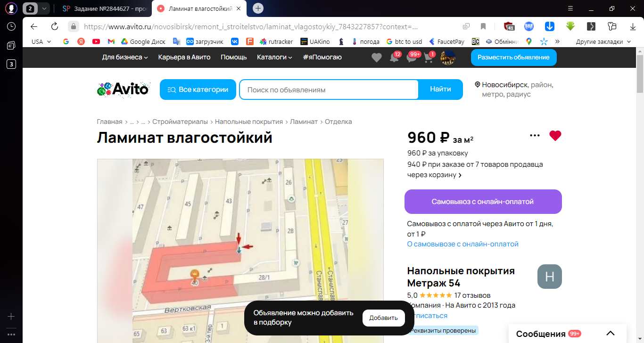
Task: Open browsing history clock icon in sidebar
Action: (11, 26)
